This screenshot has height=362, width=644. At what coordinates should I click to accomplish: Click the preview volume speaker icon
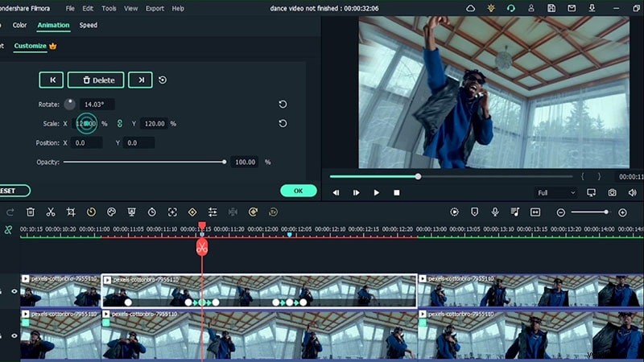pyautogui.click(x=633, y=192)
